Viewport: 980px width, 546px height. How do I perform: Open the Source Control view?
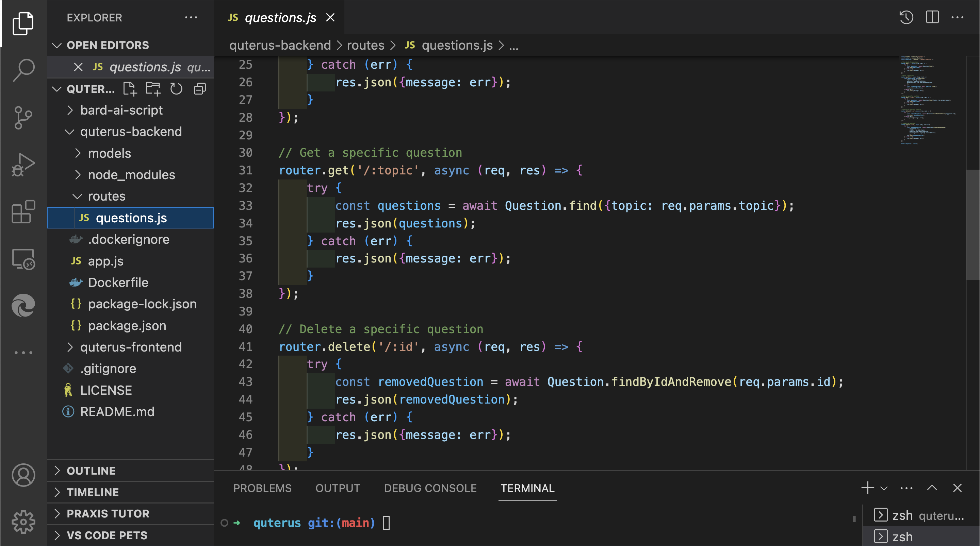23,117
